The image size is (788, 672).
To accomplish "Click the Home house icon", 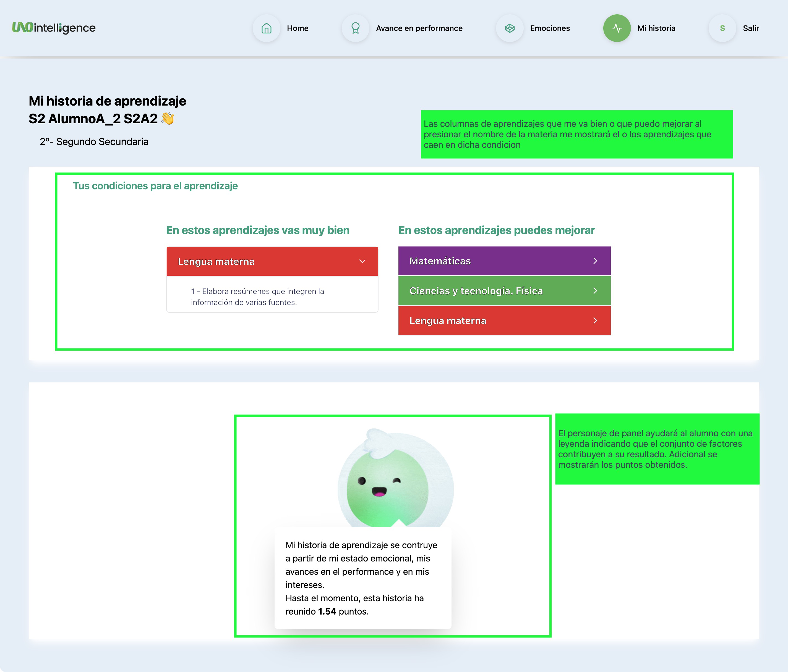I will click(x=266, y=28).
